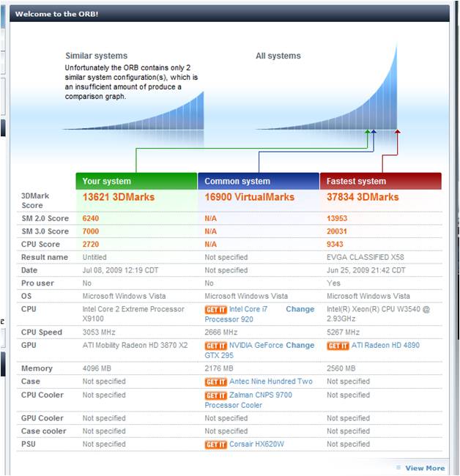Click fastest system CPU score 9343

(335, 245)
